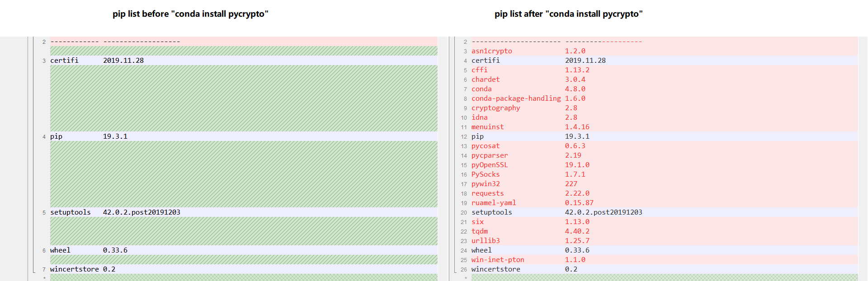The height and width of the screenshot is (281, 868).
Task: Click version '42.0.2.post20191203' in right pane
Action: [604, 212]
